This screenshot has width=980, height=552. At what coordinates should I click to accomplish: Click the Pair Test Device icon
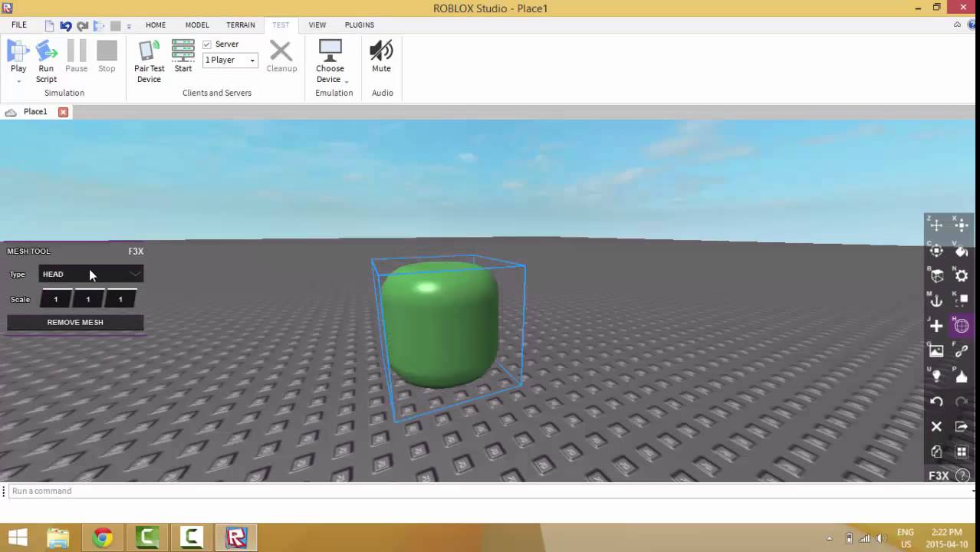click(150, 51)
